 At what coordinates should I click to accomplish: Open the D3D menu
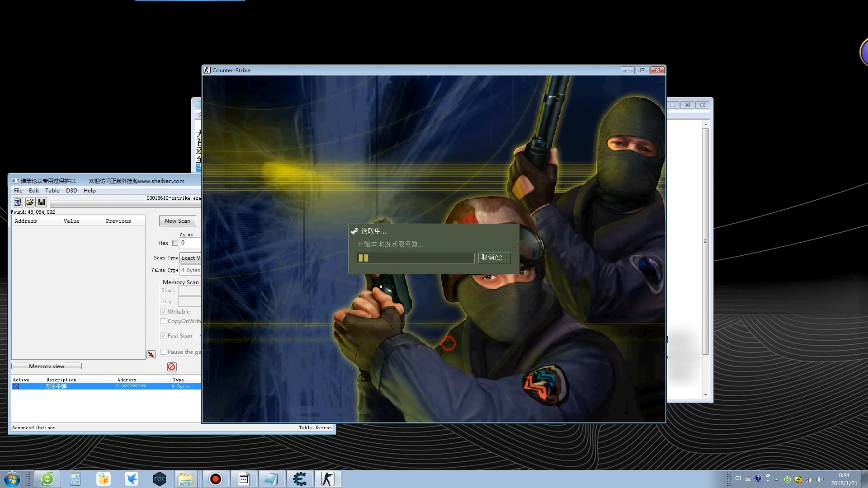point(71,190)
